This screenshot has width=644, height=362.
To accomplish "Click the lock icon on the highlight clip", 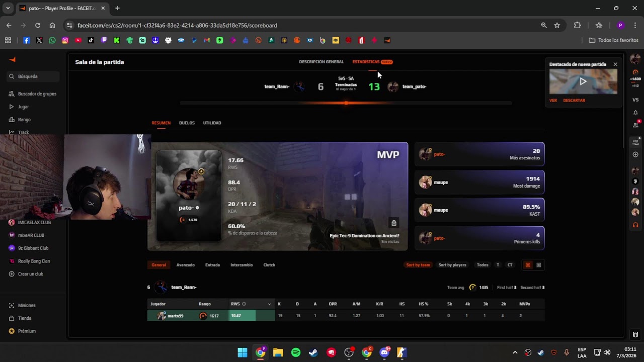I will (394, 223).
